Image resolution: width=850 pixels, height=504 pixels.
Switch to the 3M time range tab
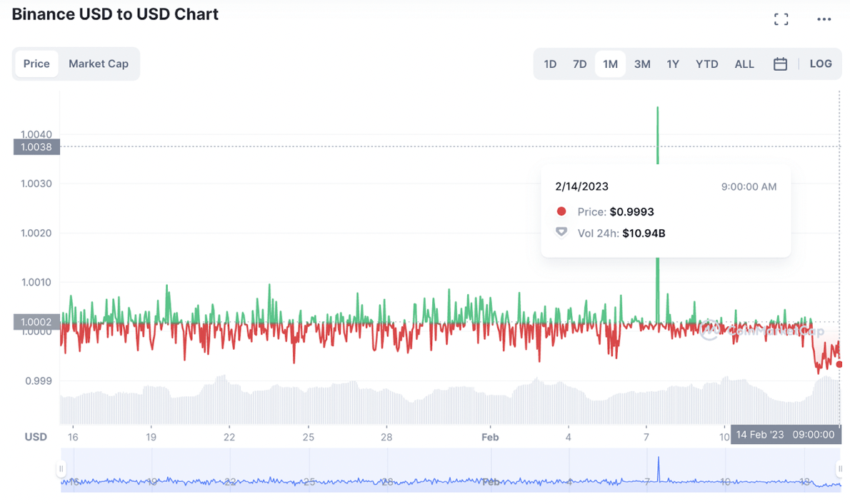tap(641, 64)
